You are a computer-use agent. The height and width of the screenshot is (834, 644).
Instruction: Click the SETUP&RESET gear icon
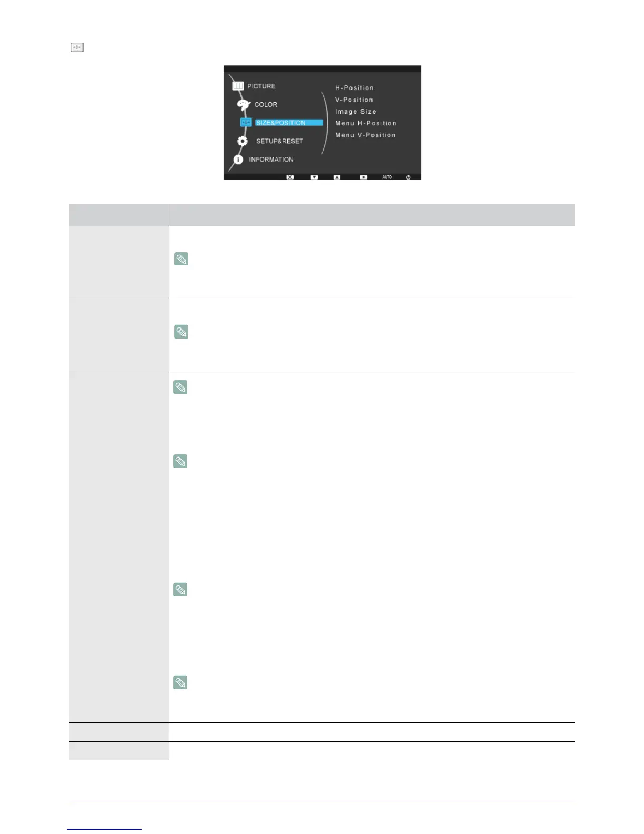243,141
